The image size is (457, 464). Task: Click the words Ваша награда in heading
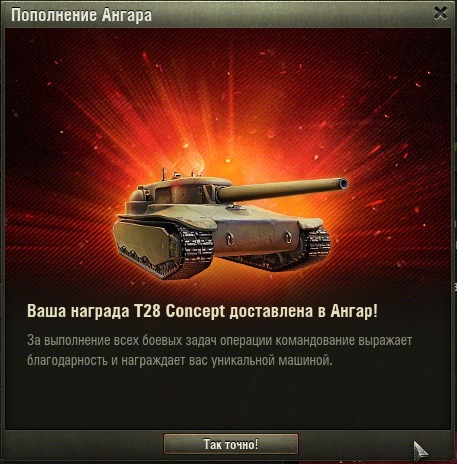tap(78, 311)
